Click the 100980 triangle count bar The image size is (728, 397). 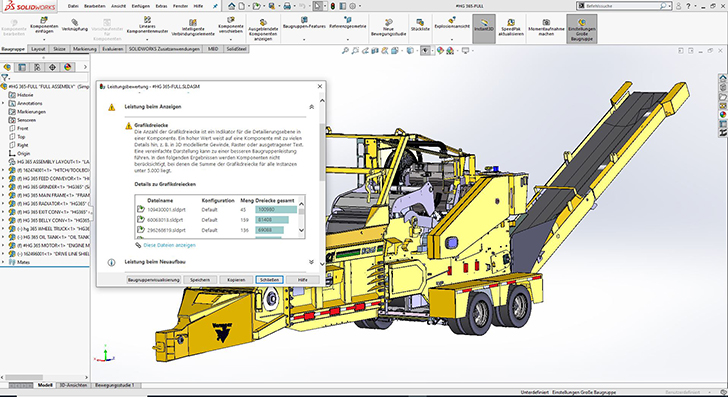tap(276, 209)
